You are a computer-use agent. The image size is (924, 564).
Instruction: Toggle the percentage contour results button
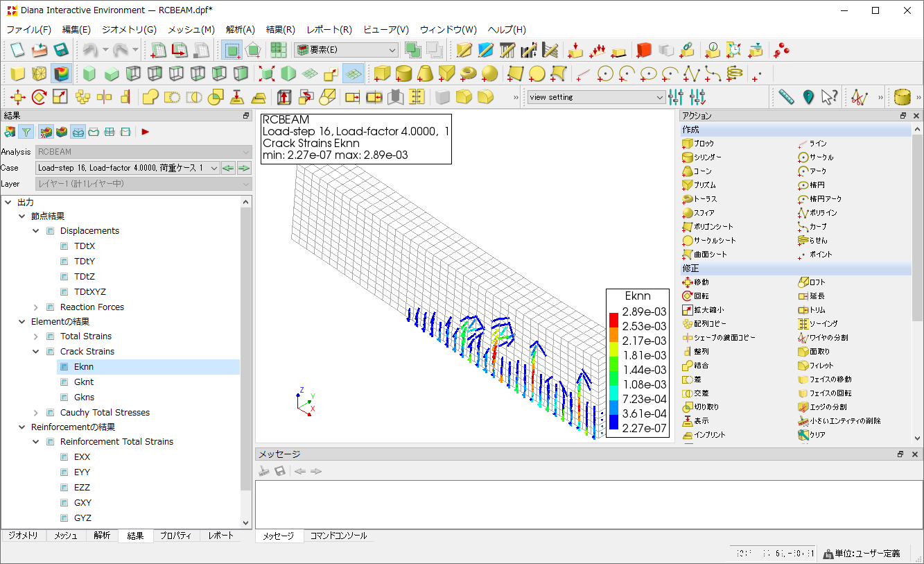click(46, 131)
